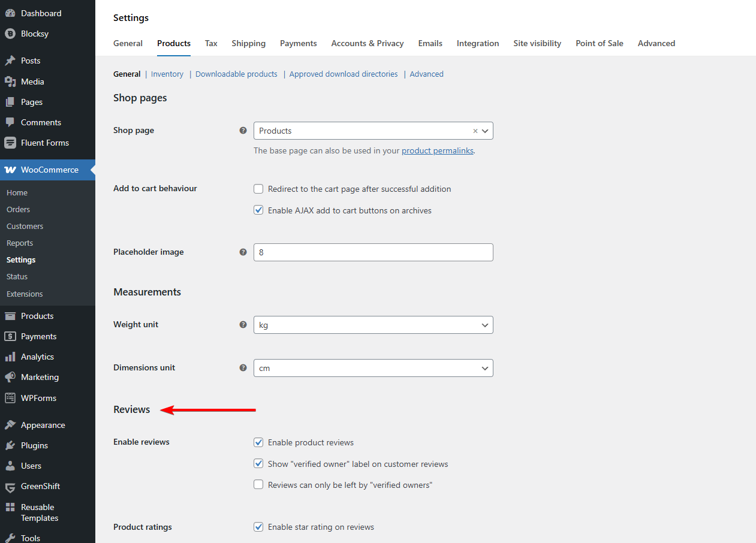Click the Marketing megaphone icon

[x=10, y=377]
